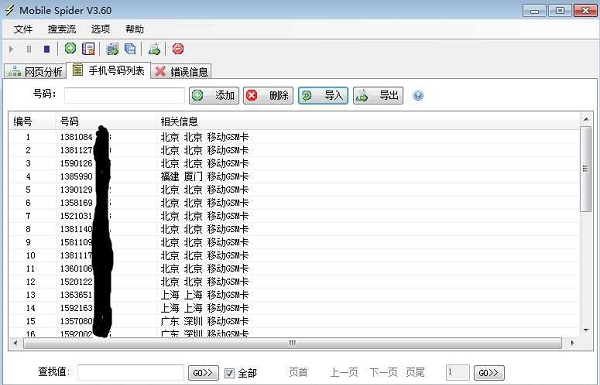
Task: Click the vertical scrollbar down arrow
Action: click(x=586, y=330)
